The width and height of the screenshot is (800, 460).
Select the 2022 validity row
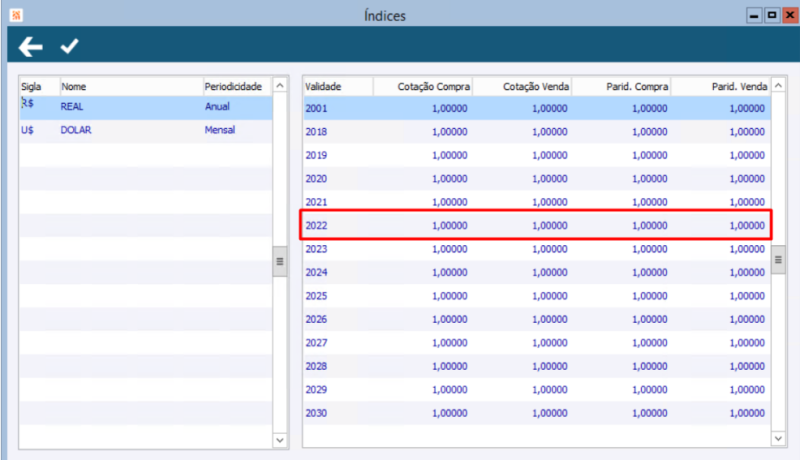tap(536, 225)
